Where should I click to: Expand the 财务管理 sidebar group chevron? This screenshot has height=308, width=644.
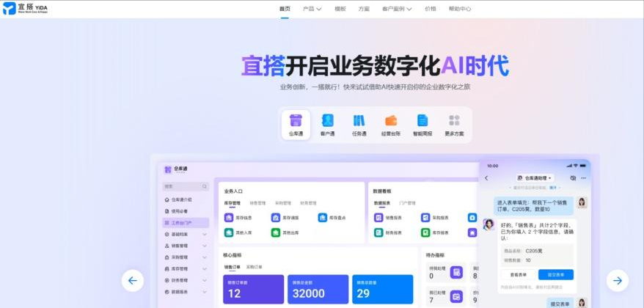(205, 280)
